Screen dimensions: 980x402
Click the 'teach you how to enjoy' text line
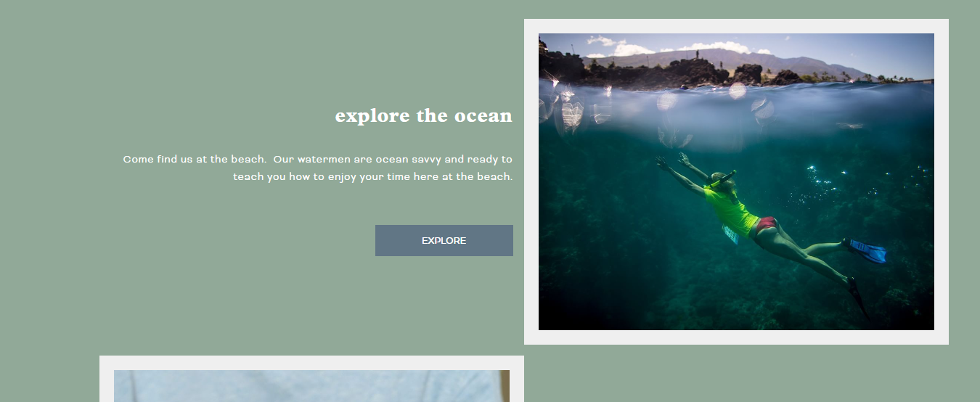coord(373,176)
